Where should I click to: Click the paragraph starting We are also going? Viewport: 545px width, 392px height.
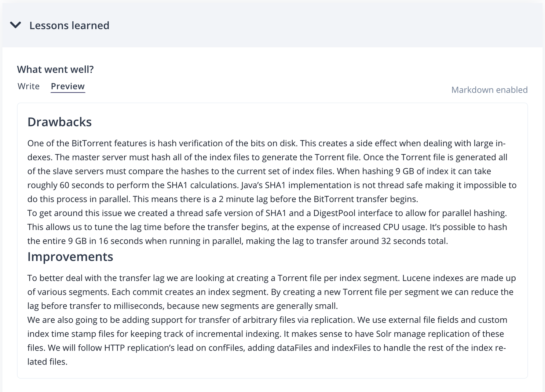(267, 341)
